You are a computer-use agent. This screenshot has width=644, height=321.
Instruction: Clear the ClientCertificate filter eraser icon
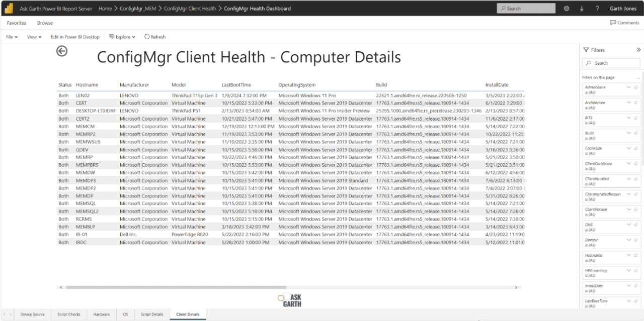point(636,163)
